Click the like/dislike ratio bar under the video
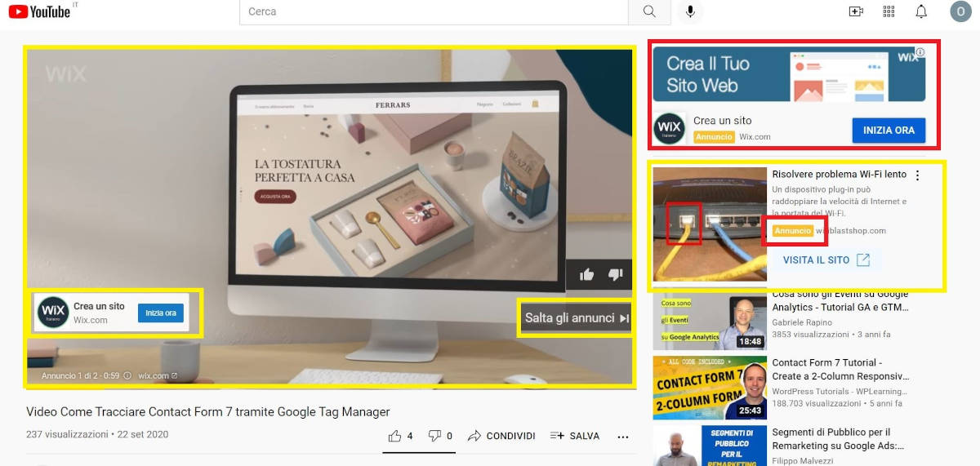980x466 pixels. pos(419,451)
